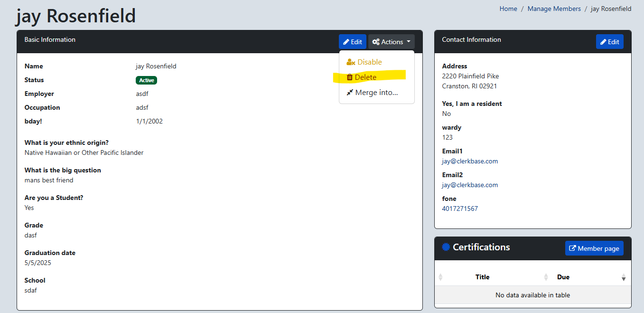
Task: Click the user-disable icon beside Disable
Action: [351, 62]
